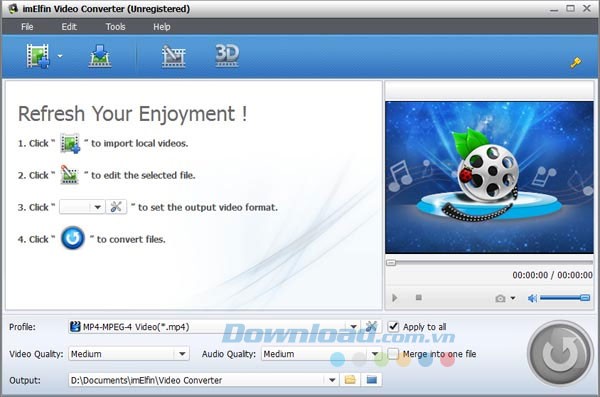
Task: Click the Refresh Your Enjoyment heading
Action: pyautogui.click(x=132, y=114)
